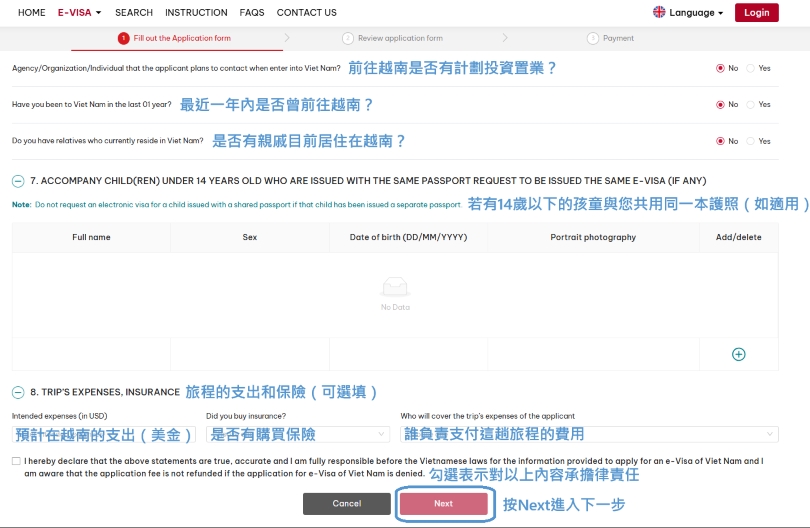Click the Full name column header

click(x=91, y=237)
